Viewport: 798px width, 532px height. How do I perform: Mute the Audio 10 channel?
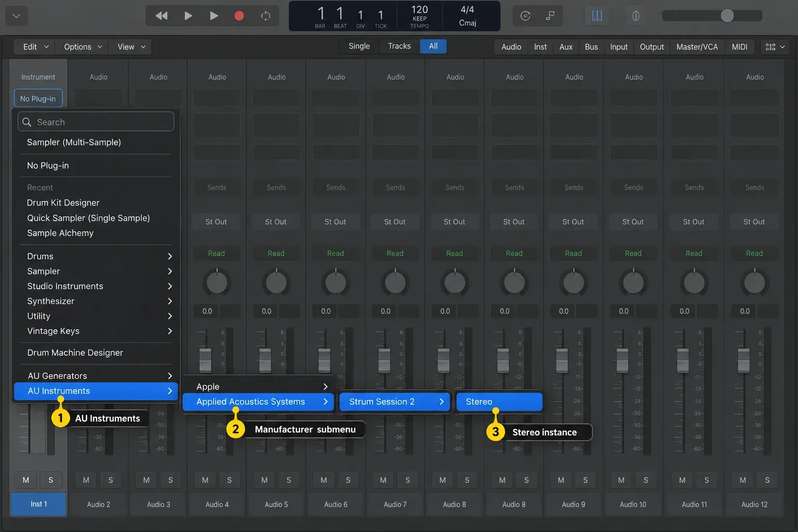click(x=621, y=480)
